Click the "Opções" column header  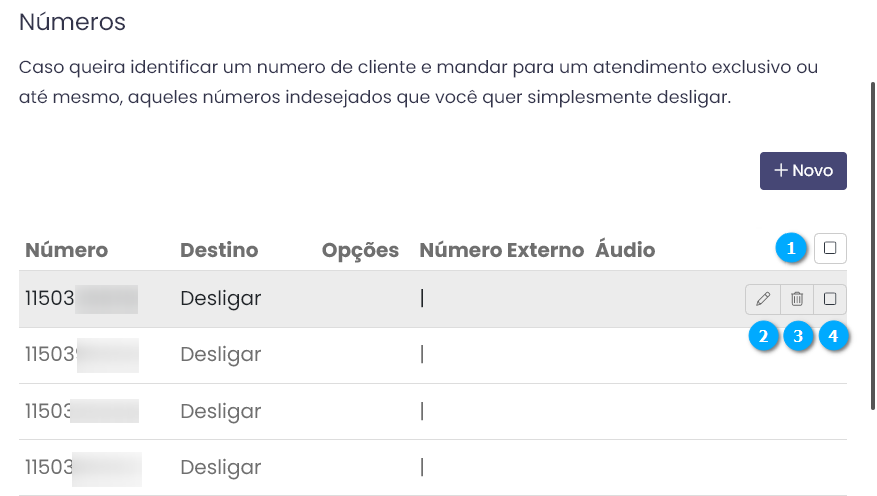tap(360, 250)
